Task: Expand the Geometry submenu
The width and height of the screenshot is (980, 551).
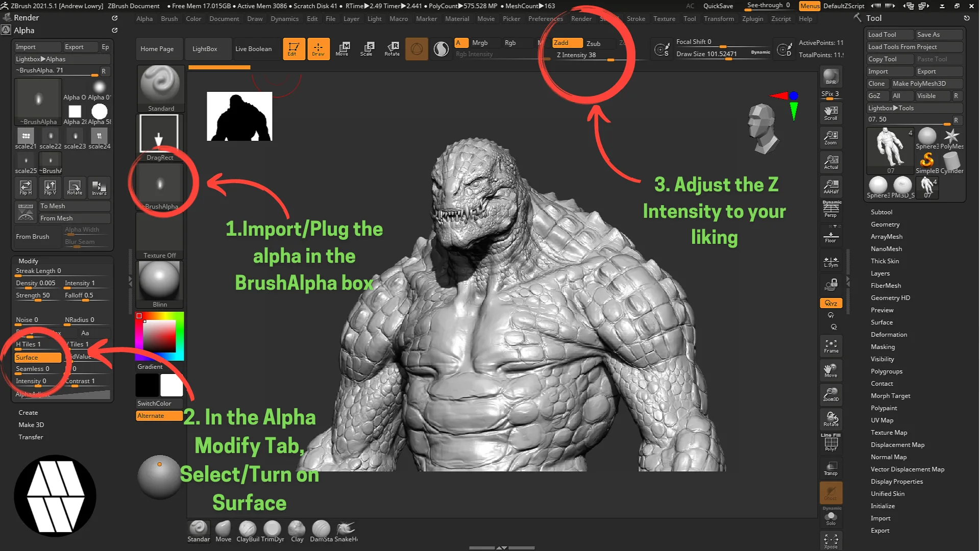Action: 886,224
